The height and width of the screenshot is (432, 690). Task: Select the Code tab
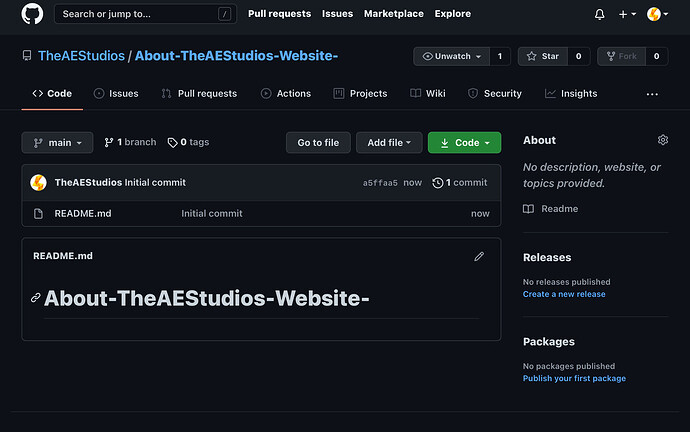pyautogui.click(x=52, y=94)
